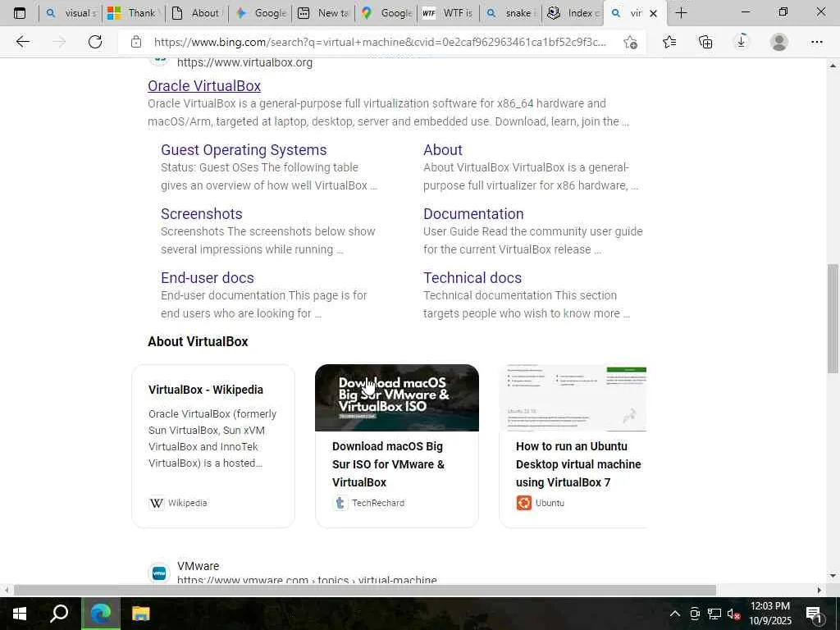Open the Favorites list

coord(669,42)
